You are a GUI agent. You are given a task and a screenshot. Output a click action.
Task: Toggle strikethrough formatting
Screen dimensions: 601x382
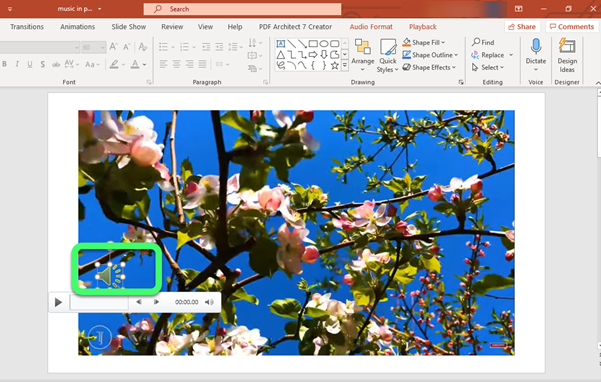click(56, 64)
